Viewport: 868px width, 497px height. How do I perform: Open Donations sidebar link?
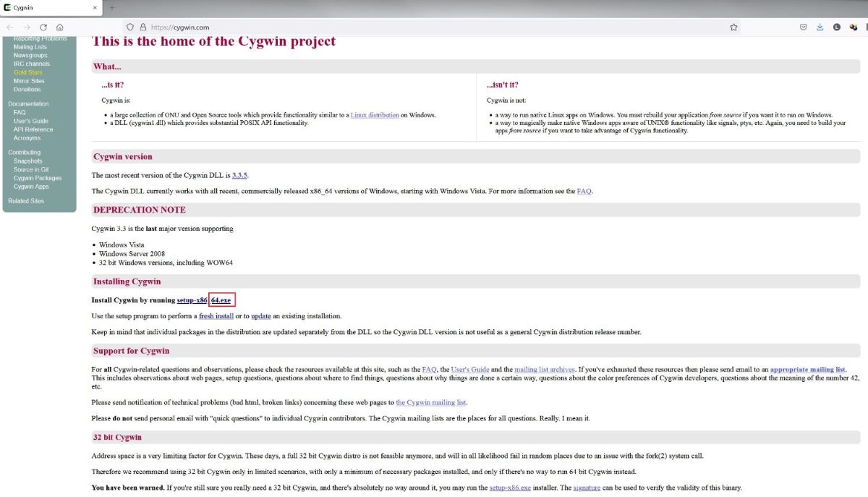click(x=27, y=90)
